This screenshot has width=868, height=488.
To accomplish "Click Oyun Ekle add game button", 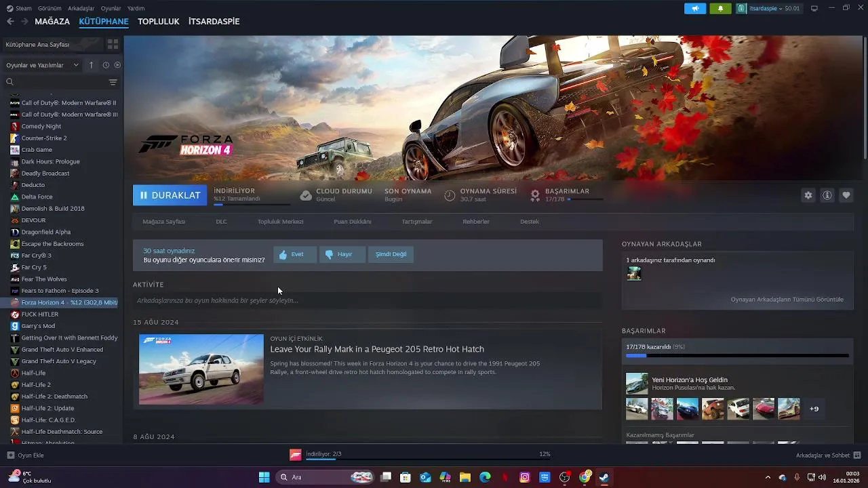I will [25, 455].
